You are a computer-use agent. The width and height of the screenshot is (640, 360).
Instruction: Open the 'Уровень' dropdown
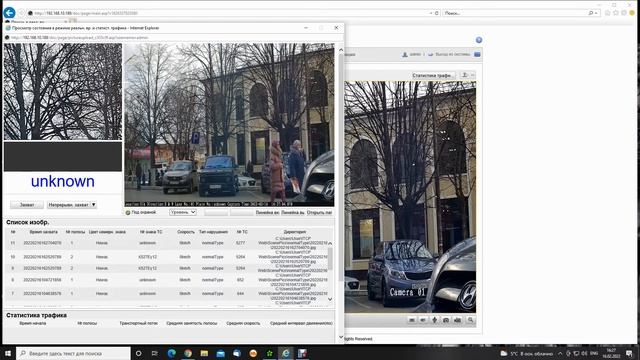183,212
